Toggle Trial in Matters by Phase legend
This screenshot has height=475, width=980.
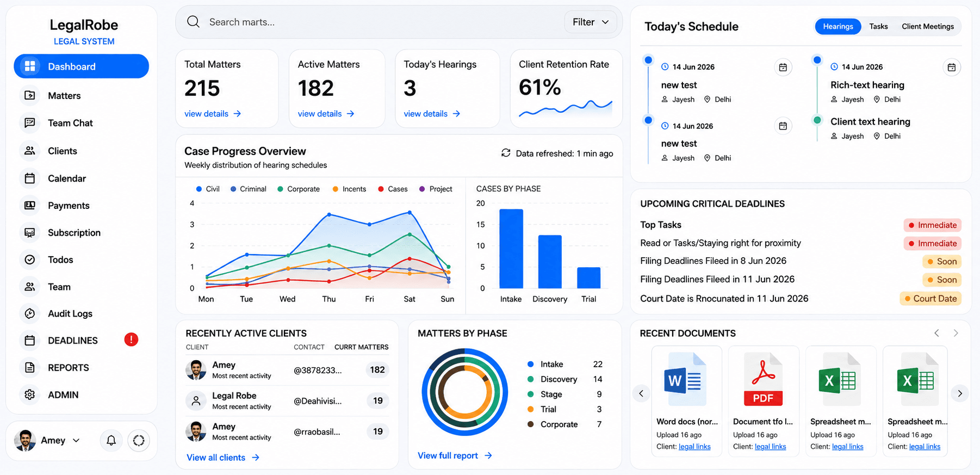coord(542,409)
